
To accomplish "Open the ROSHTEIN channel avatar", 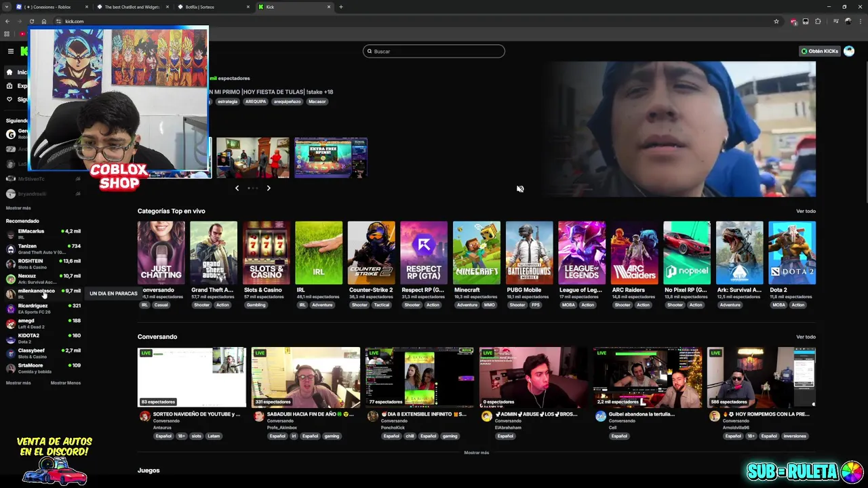I will click(10, 264).
